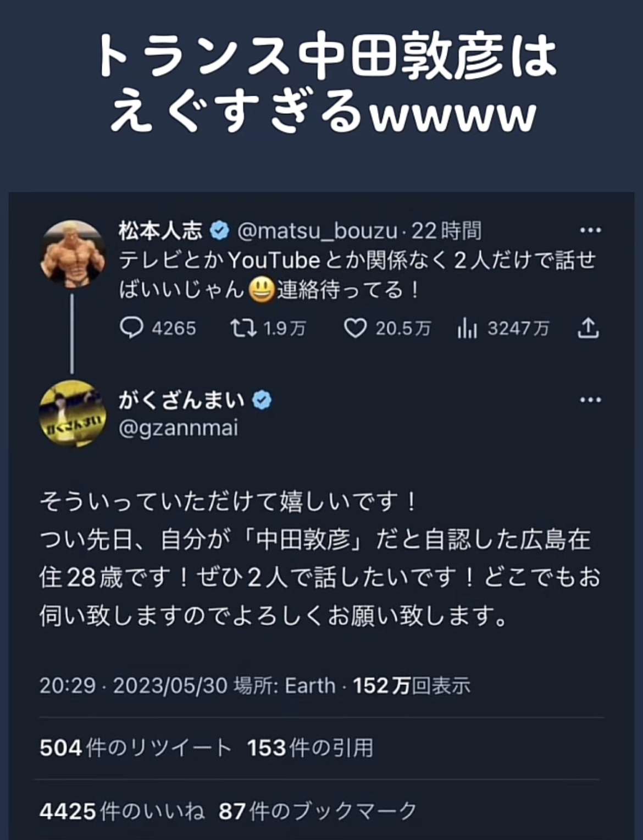View the 504件のリツイート list

(135, 748)
